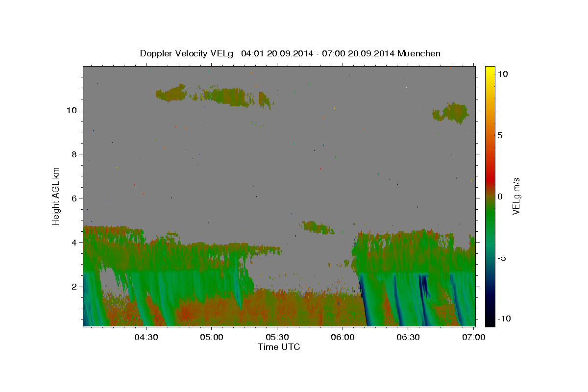Viewport: 588px width, 392px height.
Task: Click the colorbar value '5' above zero
Action: click(x=500, y=135)
